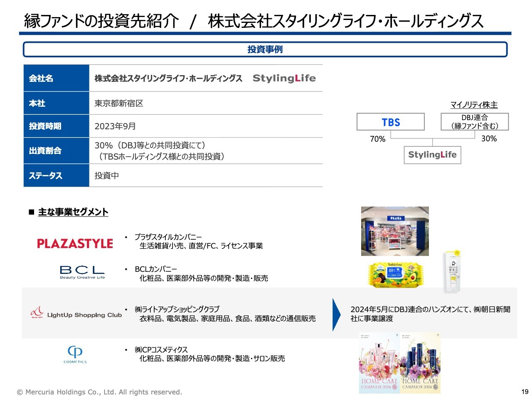Viewport: 532px width, 399px height.
Task: Select the 衣料品、電気製品、家庭用品 description line
Action: [x=227, y=318]
